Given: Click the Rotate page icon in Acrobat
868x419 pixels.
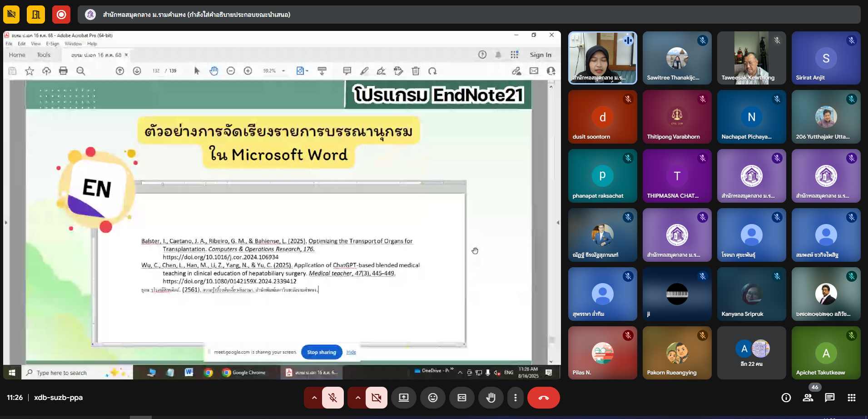Looking at the screenshot, I should click(x=432, y=71).
